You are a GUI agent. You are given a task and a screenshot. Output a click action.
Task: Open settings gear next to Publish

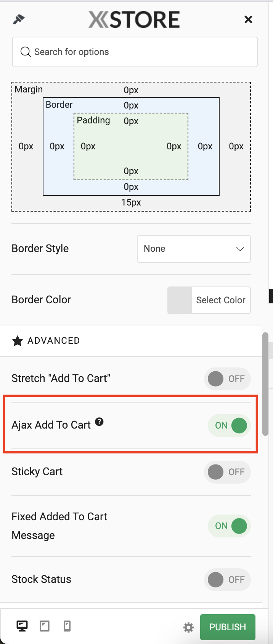pyautogui.click(x=188, y=627)
